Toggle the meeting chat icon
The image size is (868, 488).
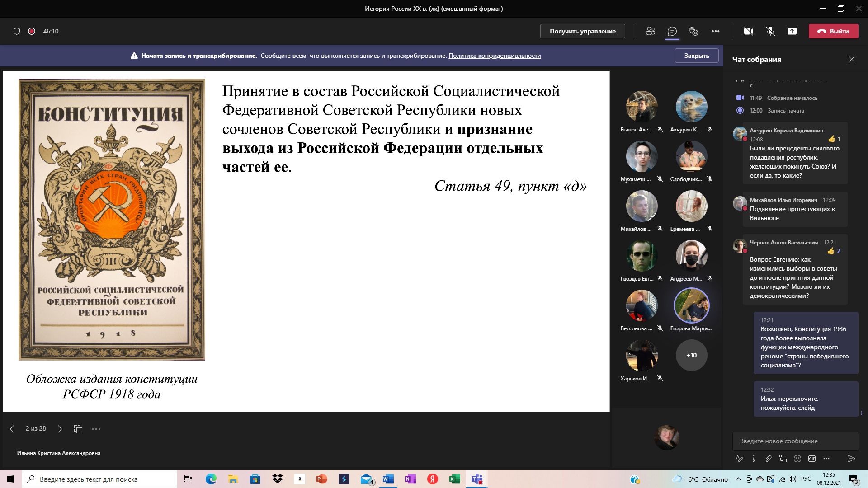pos(672,31)
